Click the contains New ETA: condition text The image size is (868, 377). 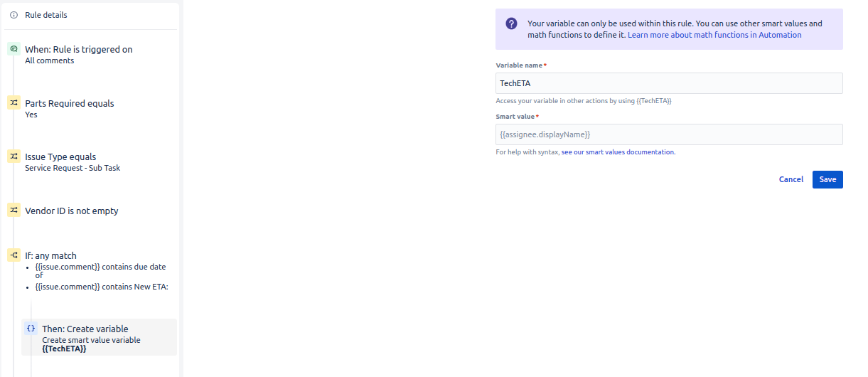102,287
